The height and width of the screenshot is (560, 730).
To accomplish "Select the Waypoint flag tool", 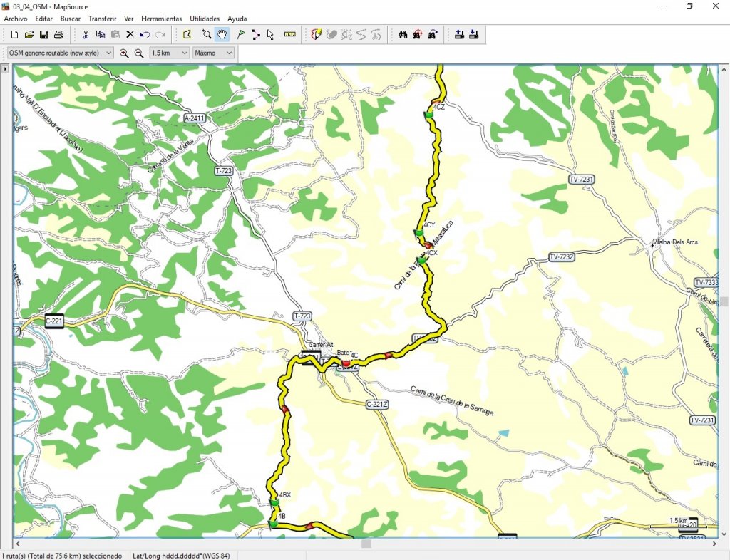I will [241, 34].
